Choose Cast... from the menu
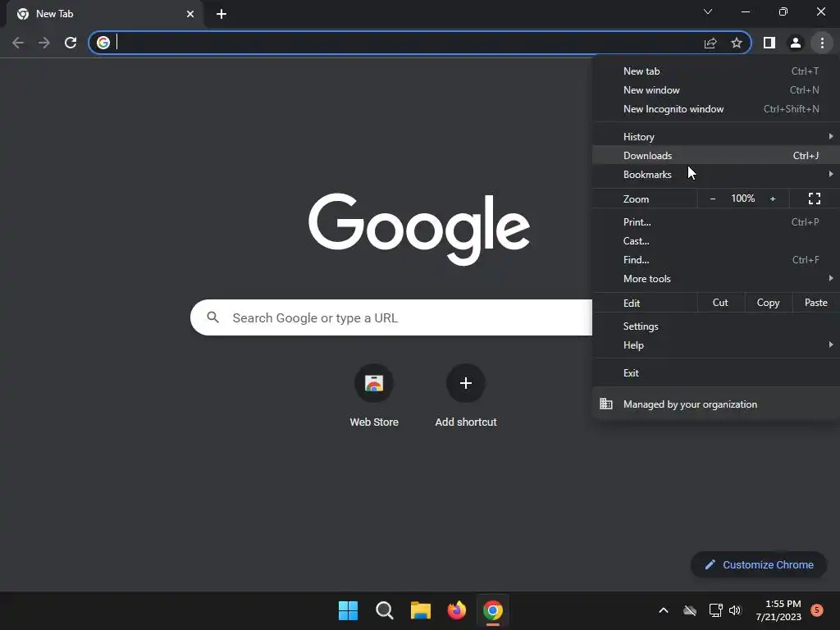The width and height of the screenshot is (840, 630). (715, 240)
